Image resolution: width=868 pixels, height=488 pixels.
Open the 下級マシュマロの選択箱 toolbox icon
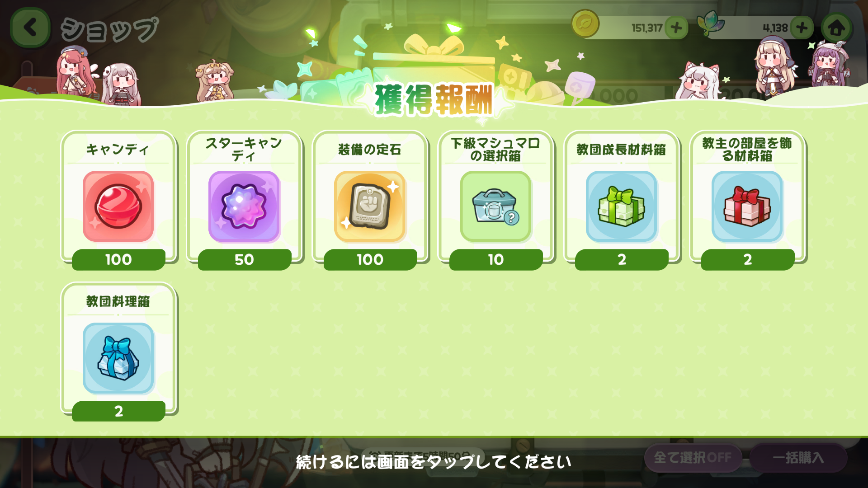(495, 206)
